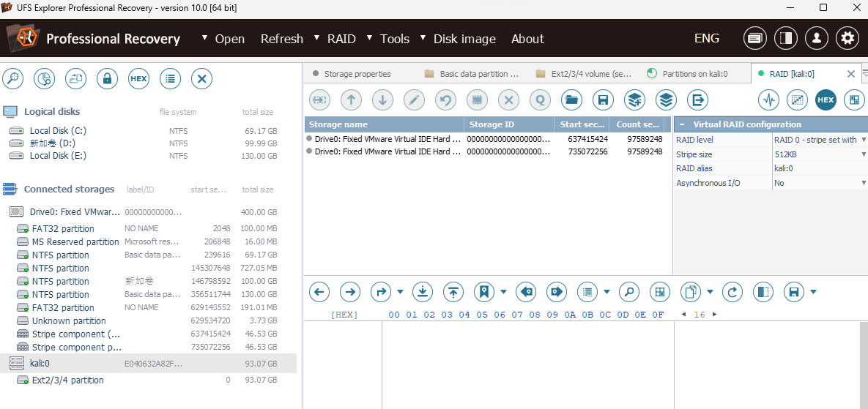Click the move component down arrow icon
868x409 pixels.
[x=382, y=100]
